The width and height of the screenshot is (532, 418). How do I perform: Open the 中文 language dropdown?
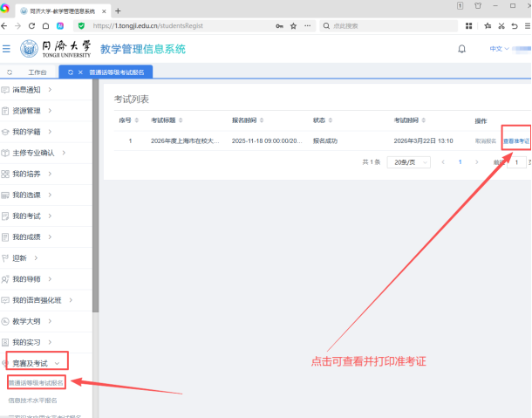499,49
